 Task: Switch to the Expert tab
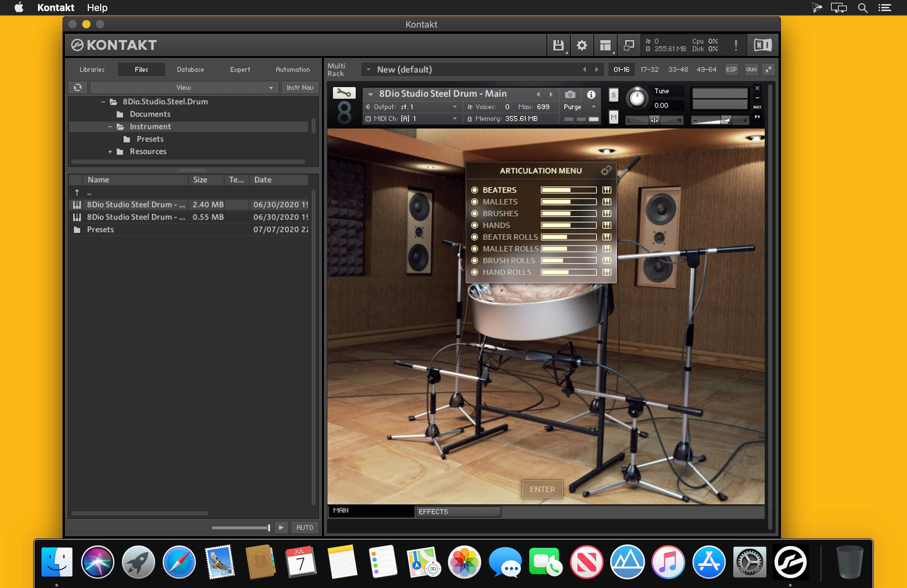[x=240, y=69]
